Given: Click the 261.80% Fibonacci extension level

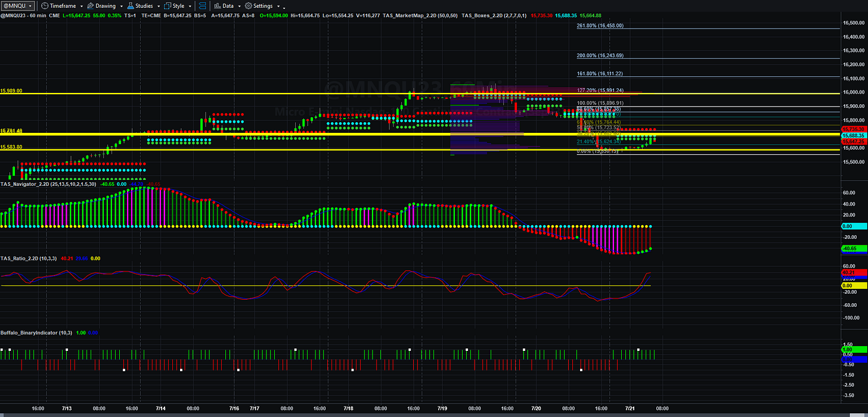Looking at the screenshot, I should coord(600,26).
